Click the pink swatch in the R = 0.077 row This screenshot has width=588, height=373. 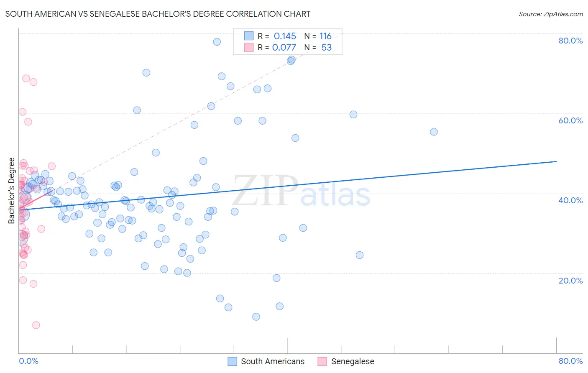(249, 47)
